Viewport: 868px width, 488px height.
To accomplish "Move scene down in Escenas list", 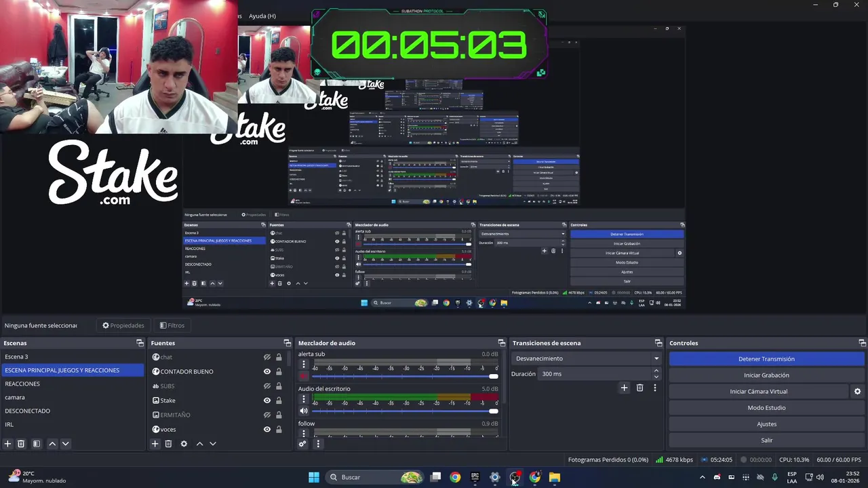I will tap(65, 444).
